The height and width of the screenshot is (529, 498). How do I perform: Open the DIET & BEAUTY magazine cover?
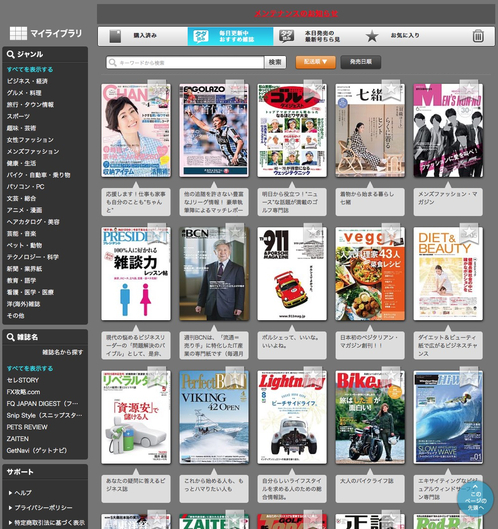[448, 274]
